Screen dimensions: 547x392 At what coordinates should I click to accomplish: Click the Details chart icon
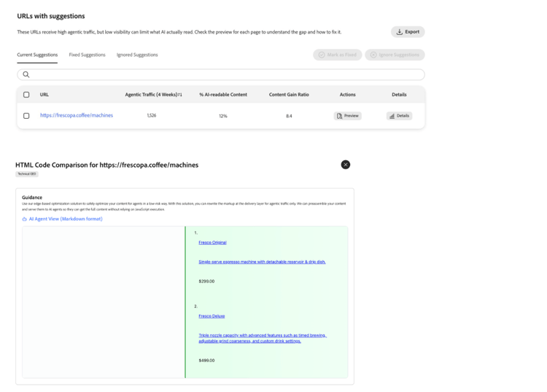click(x=392, y=116)
